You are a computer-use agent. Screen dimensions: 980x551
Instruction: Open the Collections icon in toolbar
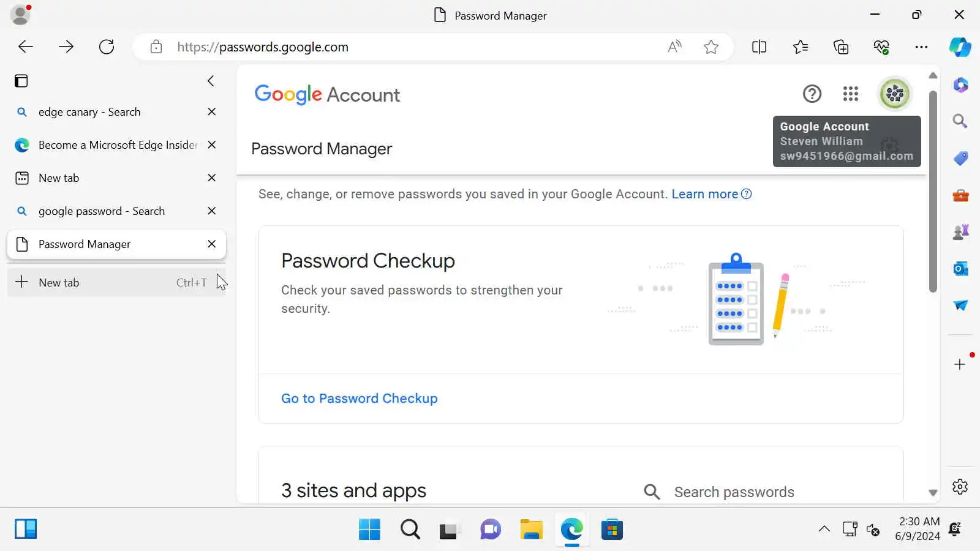pyautogui.click(x=841, y=47)
